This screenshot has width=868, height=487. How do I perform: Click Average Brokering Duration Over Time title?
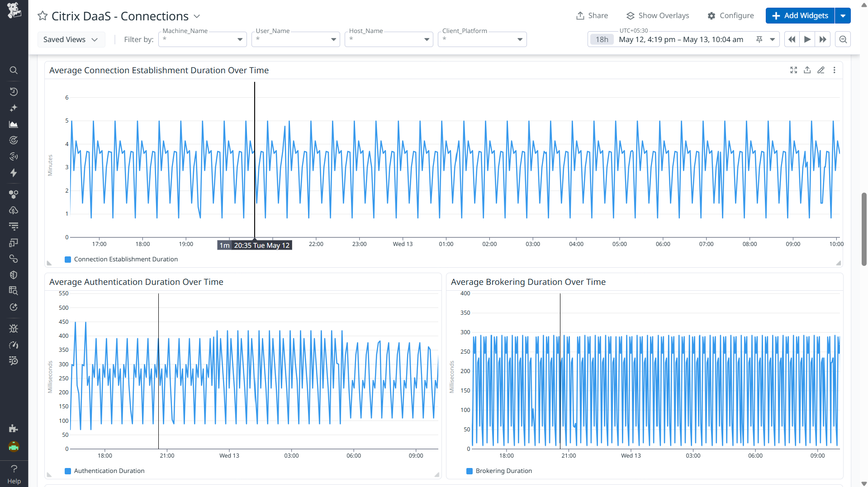click(x=528, y=282)
